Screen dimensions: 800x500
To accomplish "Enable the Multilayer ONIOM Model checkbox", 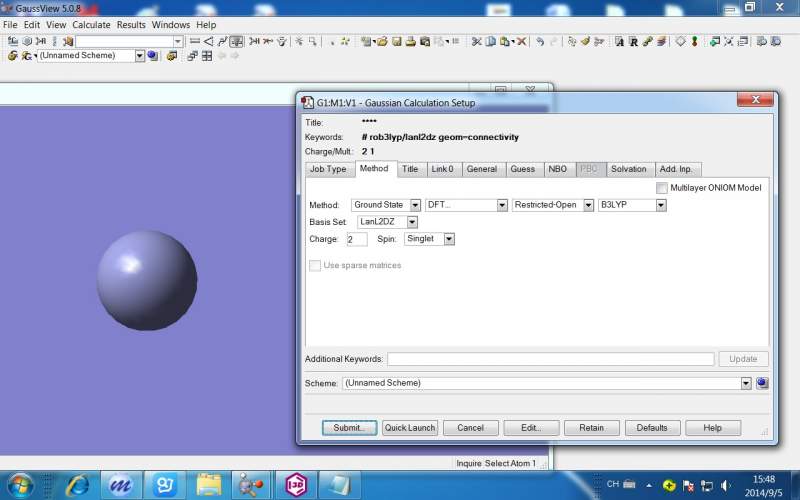I will (x=662, y=188).
